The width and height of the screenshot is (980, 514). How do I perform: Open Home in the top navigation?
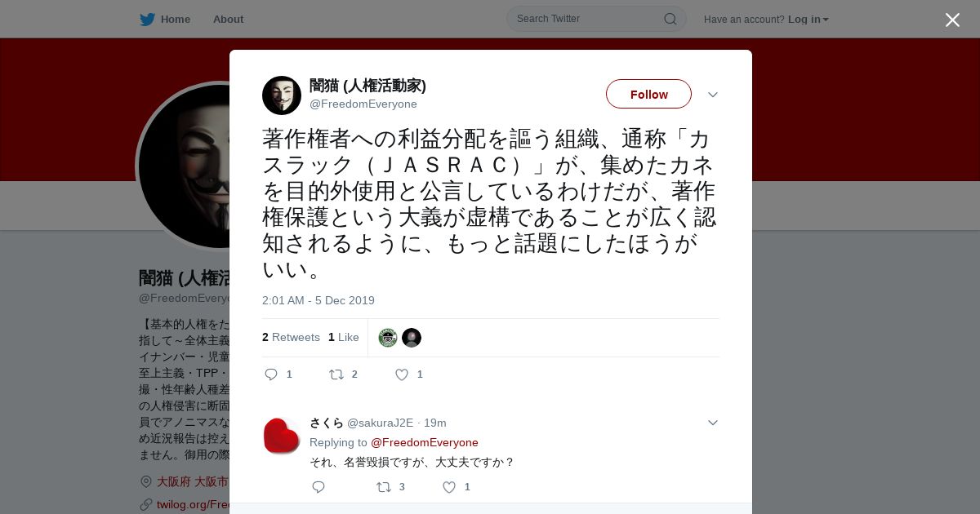[175, 19]
